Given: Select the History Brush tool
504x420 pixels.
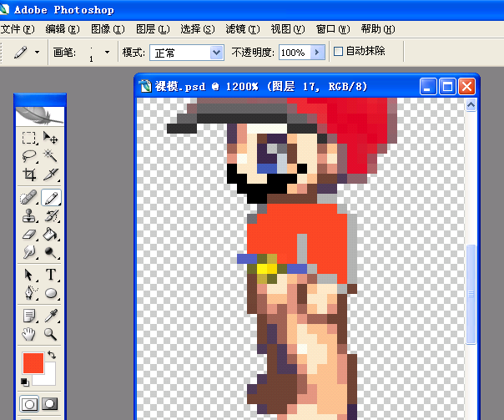Looking at the screenshot, I should (x=50, y=215).
